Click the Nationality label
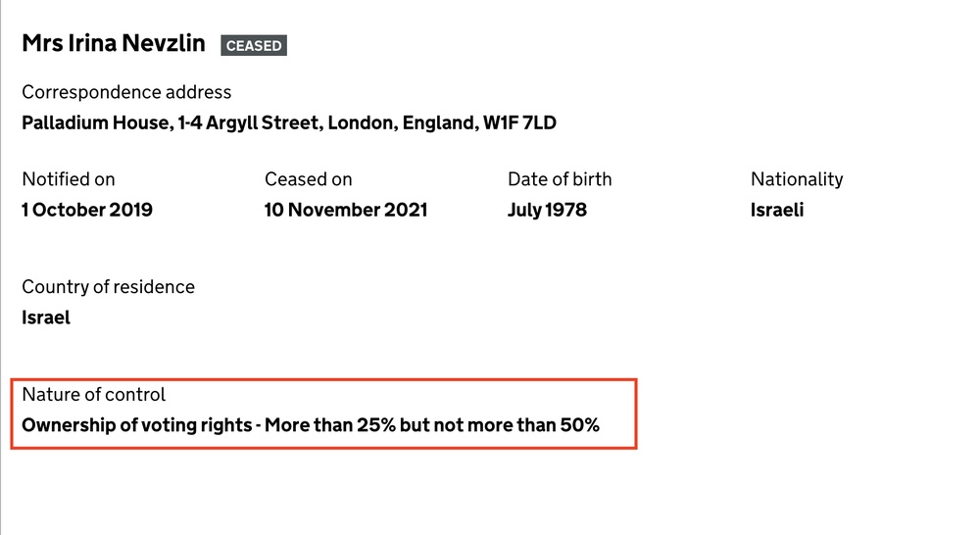The image size is (980, 535). pos(797,179)
